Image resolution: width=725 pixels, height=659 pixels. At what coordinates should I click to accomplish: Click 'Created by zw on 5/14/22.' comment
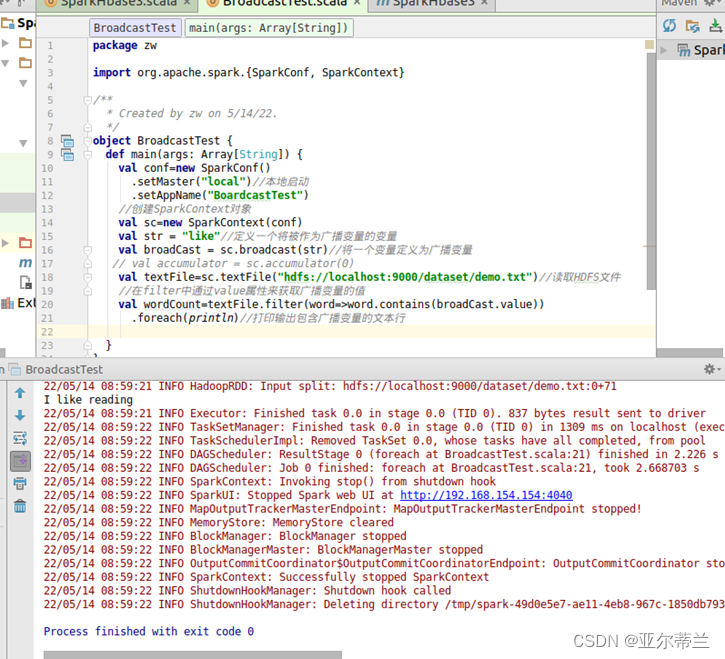[198, 113]
